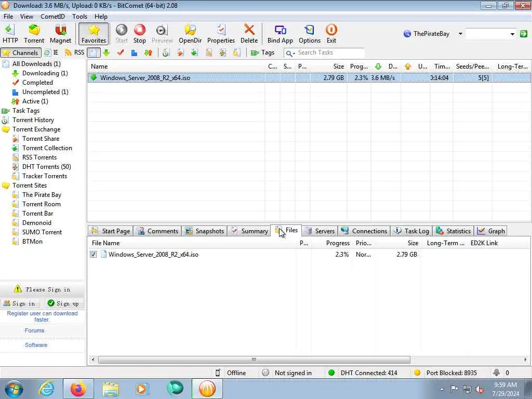Image resolution: width=532 pixels, height=399 pixels.
Task: Open Torrent History in sidebar
Action: (x=33, y=120)
